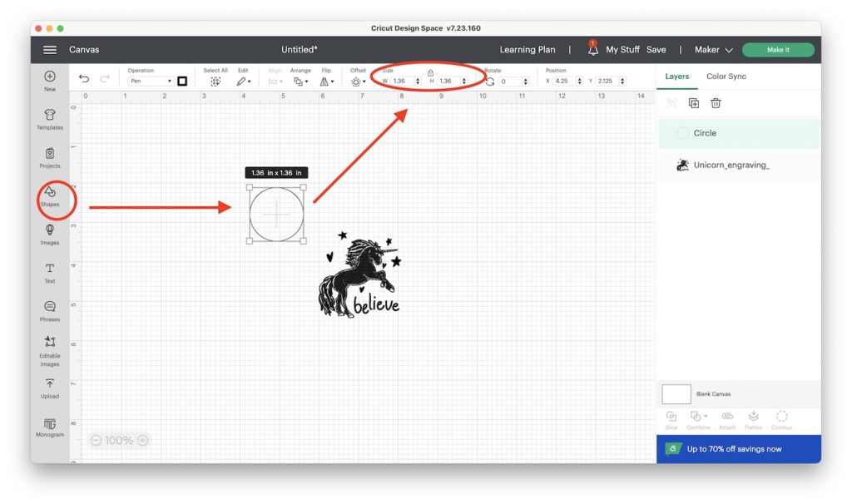Click the circle shape on canvas
This screenshot has width=852, height=504.
click(276, 215)
